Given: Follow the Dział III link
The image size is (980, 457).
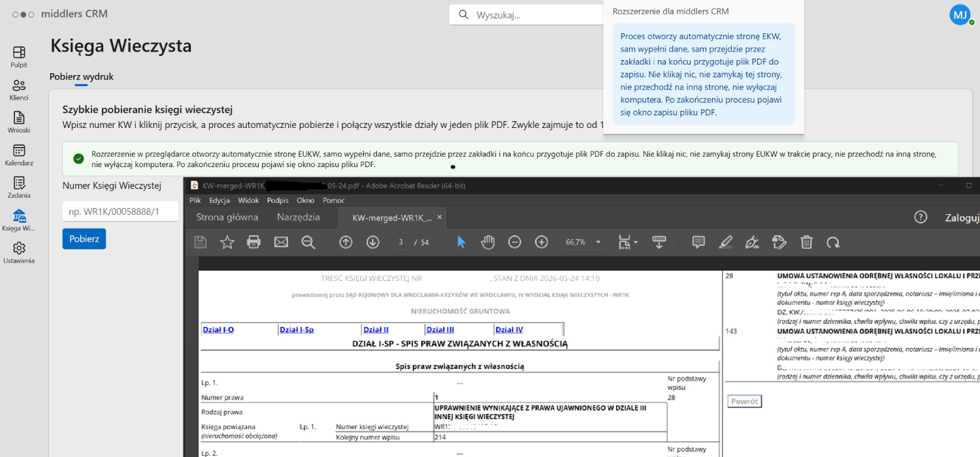Looking at the screenshot, I should click(x=440, y=330).
